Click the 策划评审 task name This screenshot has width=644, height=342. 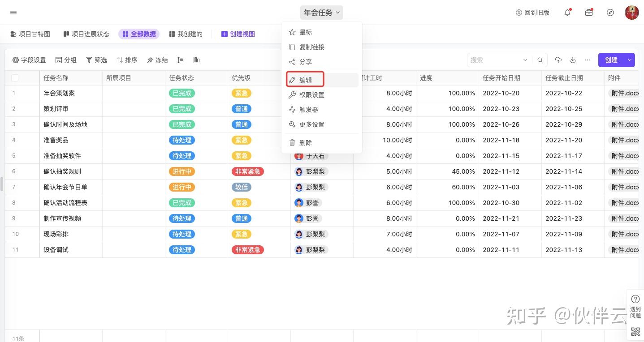click(56, 109)
